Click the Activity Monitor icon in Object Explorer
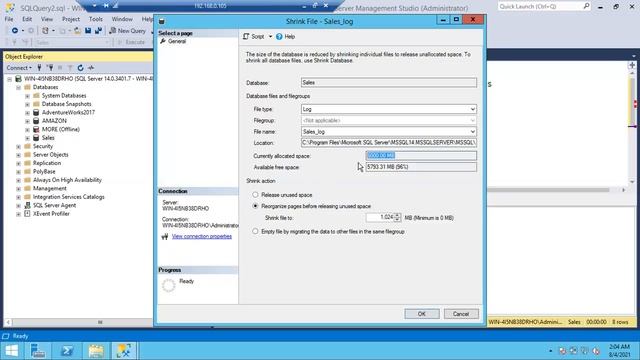The height and width of the screenshot is (360, 640). point(91,68)
